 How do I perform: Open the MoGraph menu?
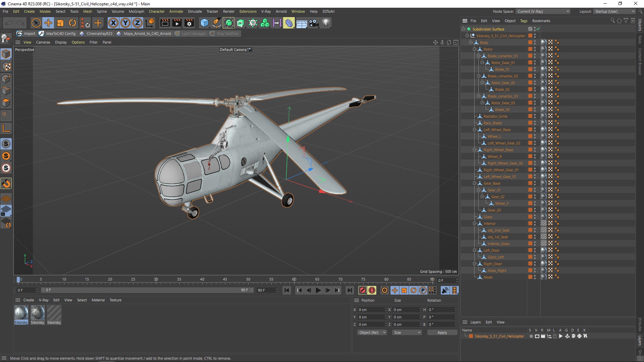pos(136,11)
